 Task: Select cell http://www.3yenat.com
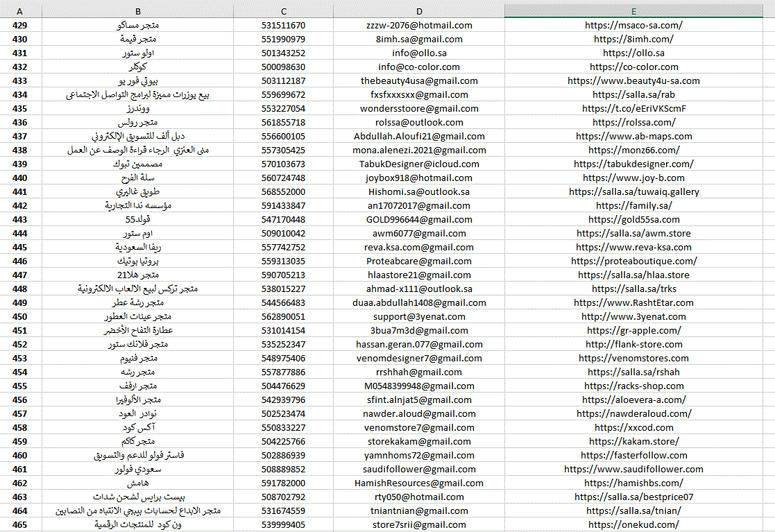tap(633, 316)
